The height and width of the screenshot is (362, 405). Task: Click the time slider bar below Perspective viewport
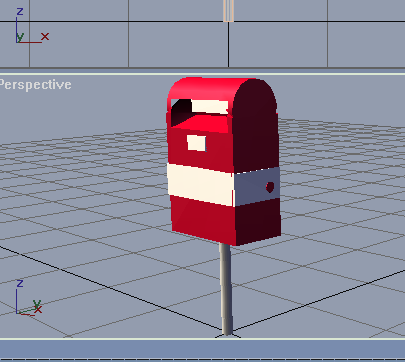tap(202, 349)
